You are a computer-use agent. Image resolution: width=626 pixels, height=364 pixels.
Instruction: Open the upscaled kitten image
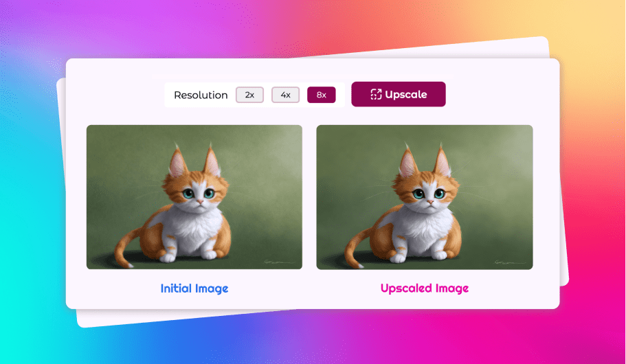424,196
